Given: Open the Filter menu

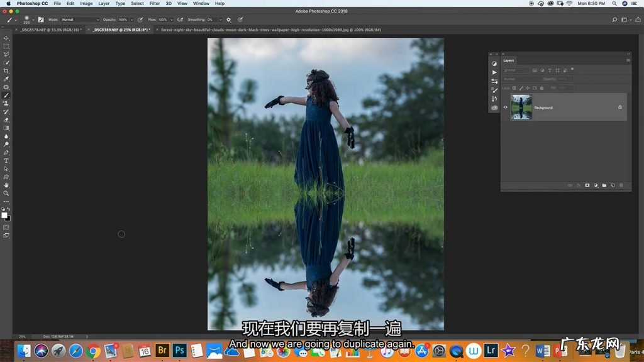Looking at the screenshot, I should (x=154, y=3).
